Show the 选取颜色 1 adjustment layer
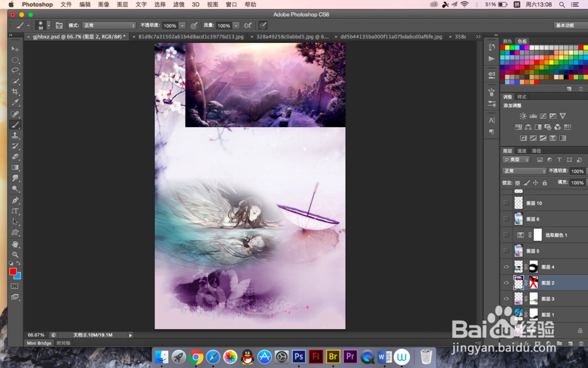 (x=506, y=235)
